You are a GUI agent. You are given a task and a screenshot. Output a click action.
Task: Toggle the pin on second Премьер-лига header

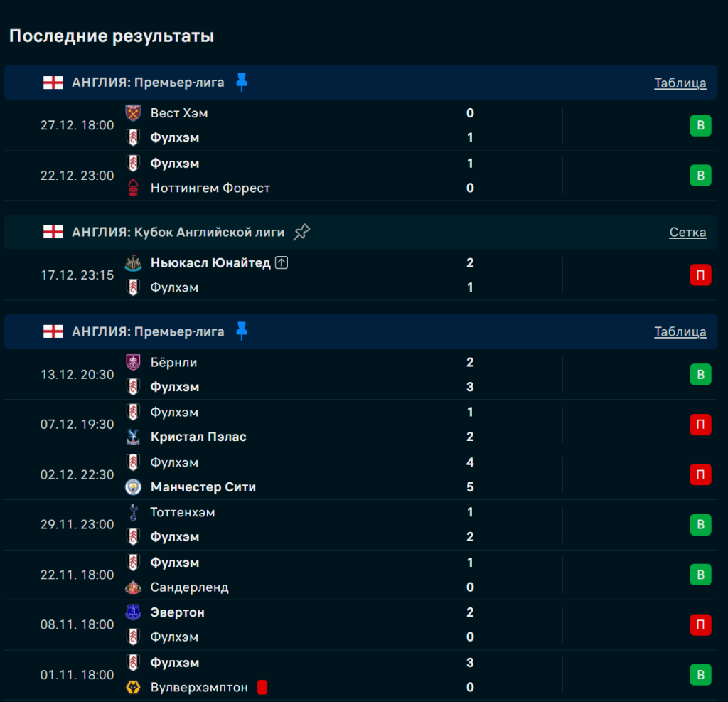pos(242,331)
